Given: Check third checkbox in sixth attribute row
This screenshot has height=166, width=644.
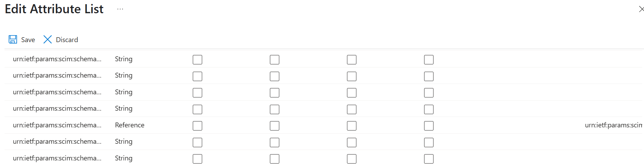Looking at the screenshot, I should [352, 142].
